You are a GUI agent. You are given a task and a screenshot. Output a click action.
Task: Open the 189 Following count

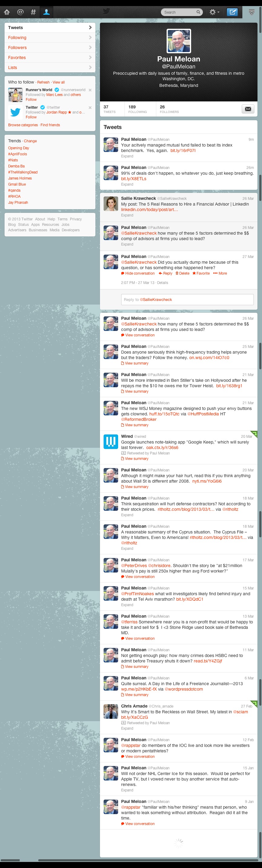[x=138, y=109]
